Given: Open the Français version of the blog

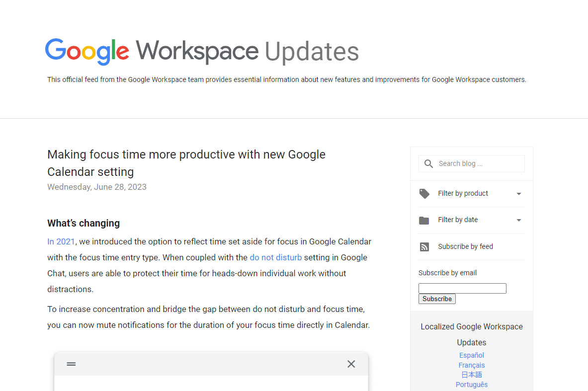Looking at the screenshot, I should point(471,365).
